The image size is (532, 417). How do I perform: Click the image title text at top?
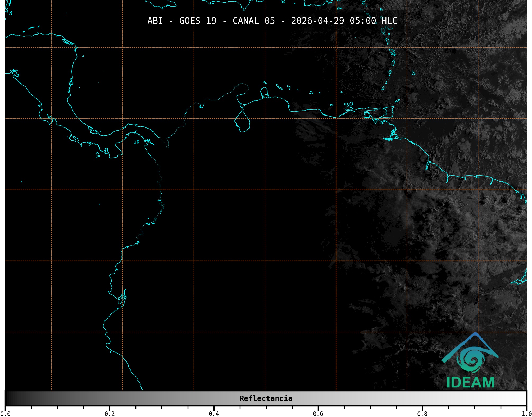[x=272, y=21]
